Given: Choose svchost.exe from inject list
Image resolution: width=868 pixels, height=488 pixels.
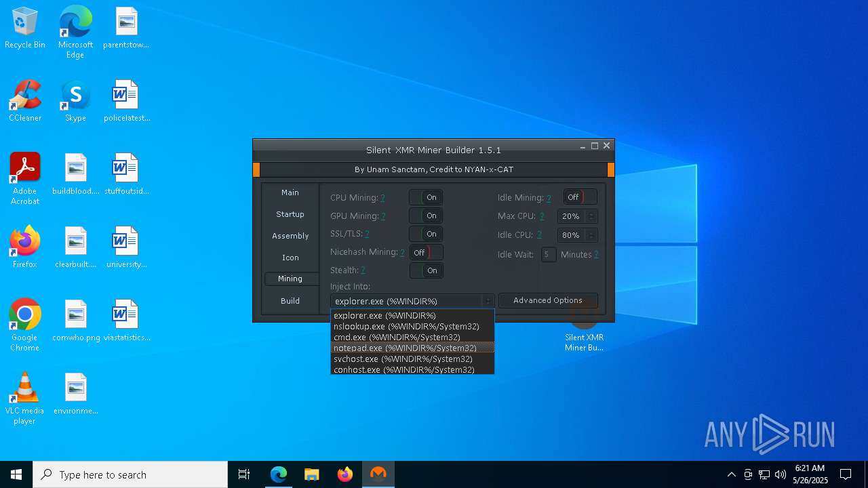Looking at the screenshot, I should click(x=412, y=359).
